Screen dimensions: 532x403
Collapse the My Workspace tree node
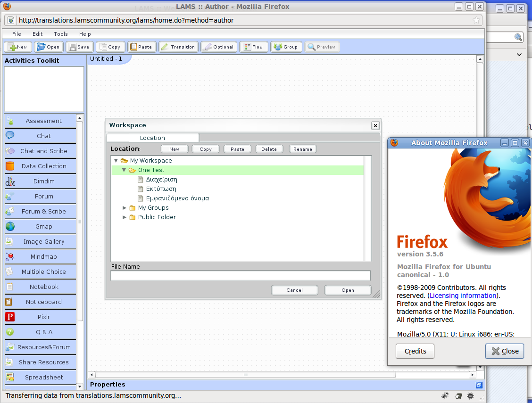tap(116, 161)
